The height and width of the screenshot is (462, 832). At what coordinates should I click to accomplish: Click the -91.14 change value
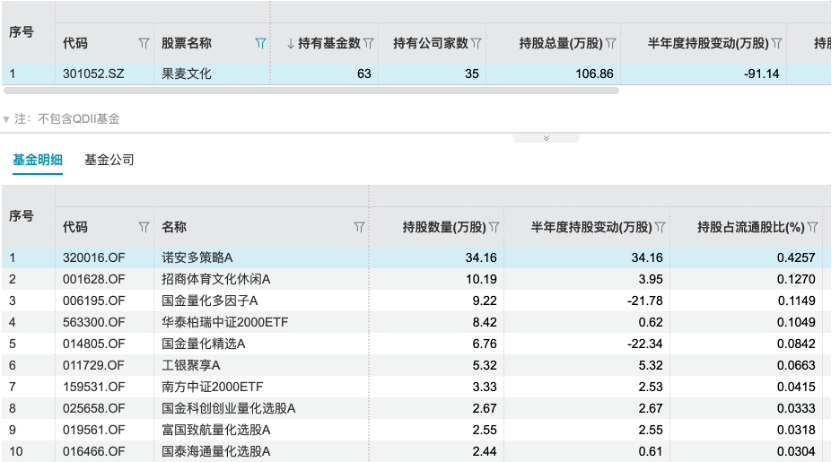761,74
